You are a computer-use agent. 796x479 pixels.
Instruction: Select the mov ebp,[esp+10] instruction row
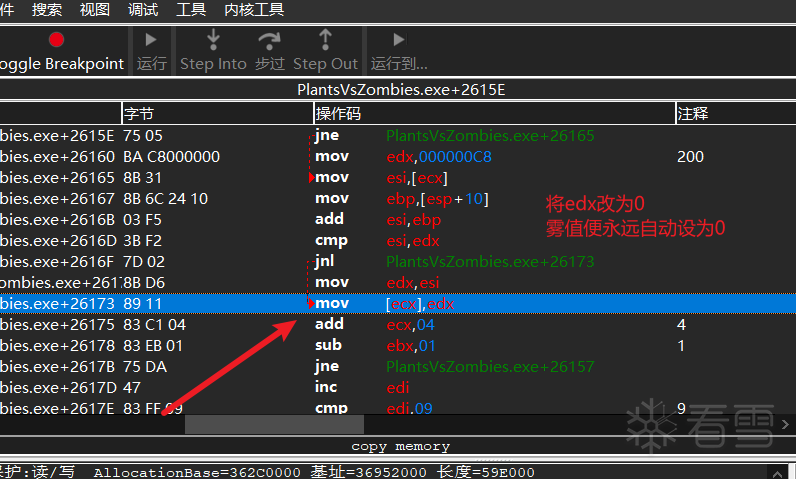398,198
